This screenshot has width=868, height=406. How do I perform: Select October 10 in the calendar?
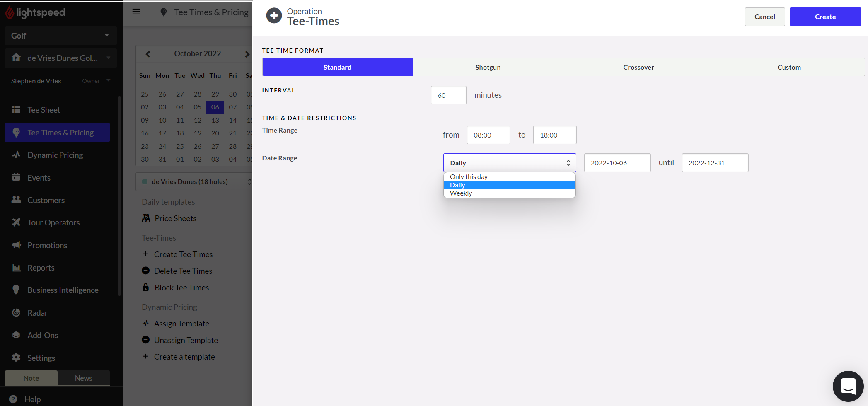coord(162,120)
